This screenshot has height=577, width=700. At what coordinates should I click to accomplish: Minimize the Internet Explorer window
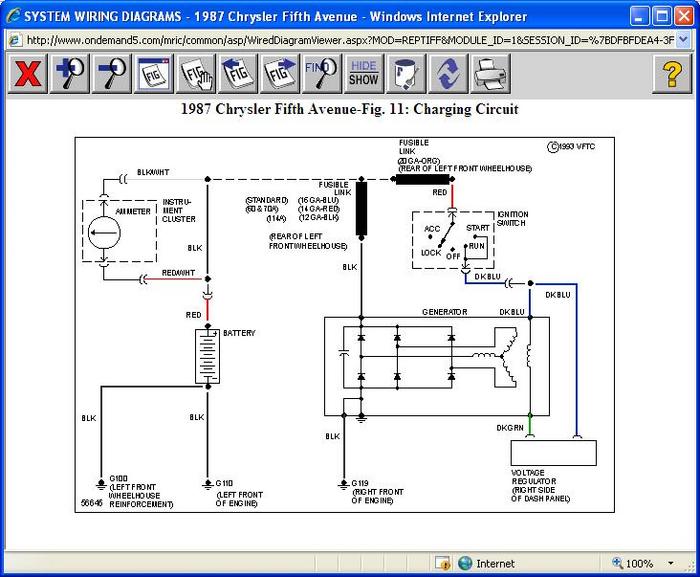(x=639, y=17)
